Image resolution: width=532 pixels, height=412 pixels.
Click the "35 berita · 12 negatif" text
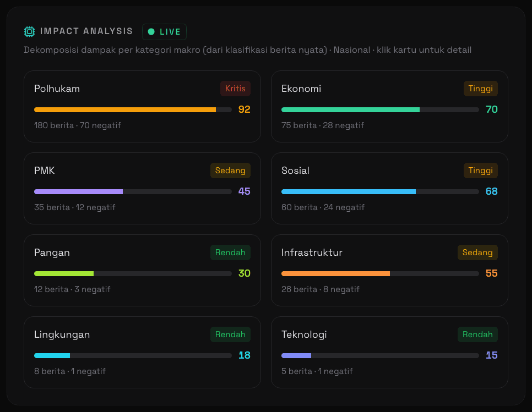coord(75,207)
